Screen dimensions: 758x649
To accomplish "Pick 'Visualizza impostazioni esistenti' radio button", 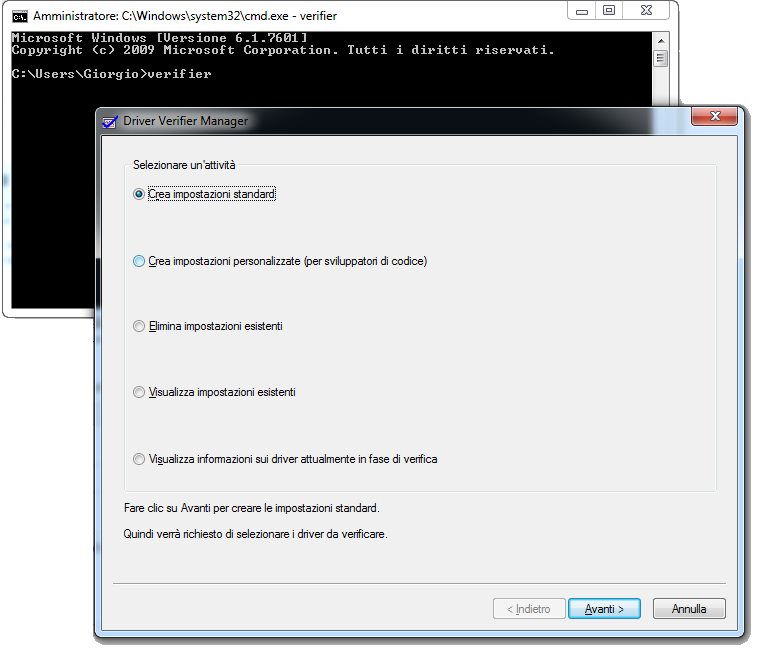I will (x=139, y=392).
